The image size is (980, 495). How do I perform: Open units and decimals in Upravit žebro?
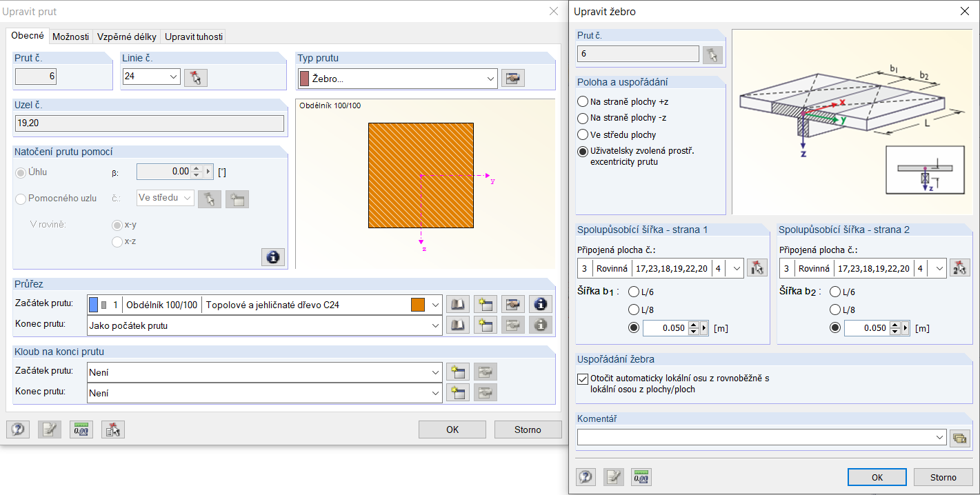[x=641, y=477]
